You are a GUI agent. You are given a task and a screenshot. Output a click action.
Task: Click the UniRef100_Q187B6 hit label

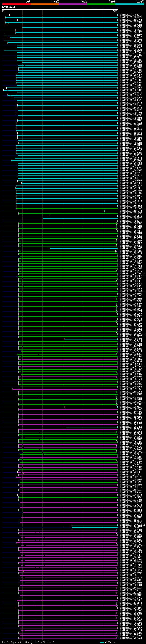coord(131,263)
